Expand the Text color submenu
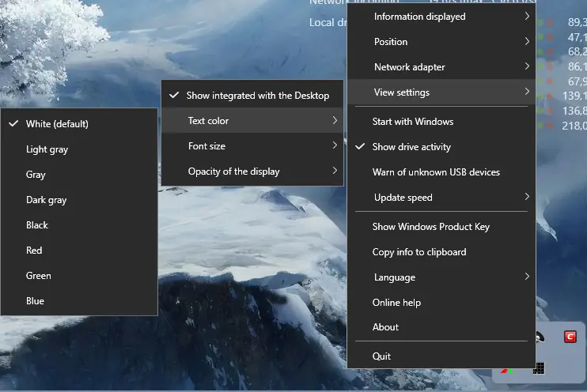 coord(252,121)
